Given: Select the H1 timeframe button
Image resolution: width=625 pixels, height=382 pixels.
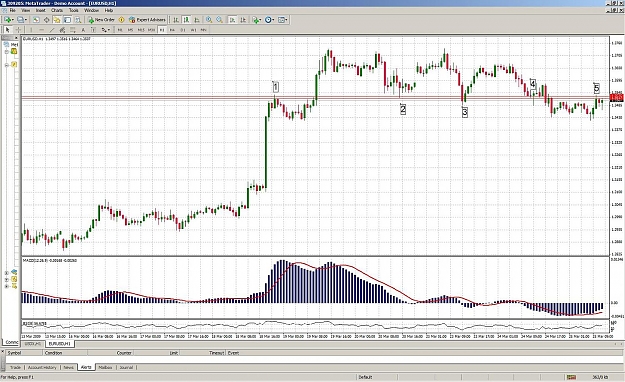Looking at the screenshot, I should tap(162, 30).
